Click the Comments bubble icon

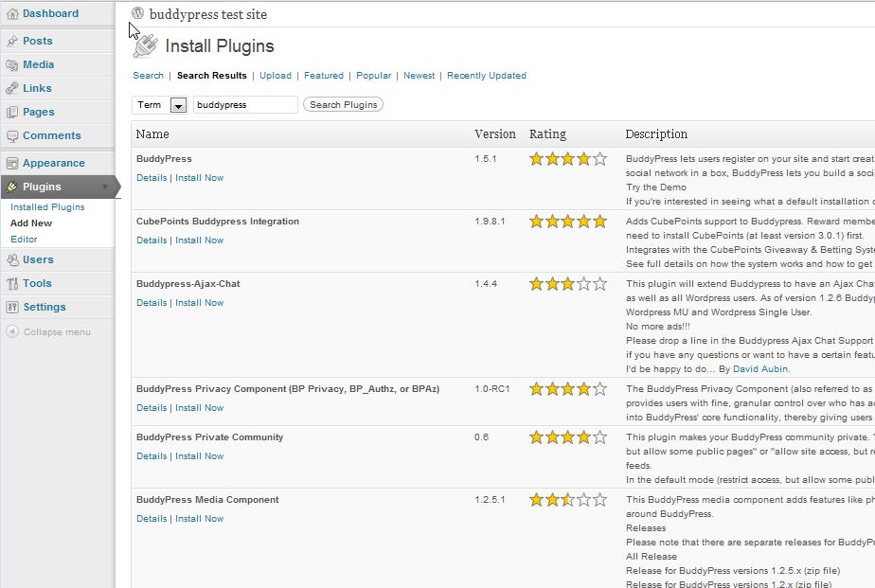(x=12, y=135)
